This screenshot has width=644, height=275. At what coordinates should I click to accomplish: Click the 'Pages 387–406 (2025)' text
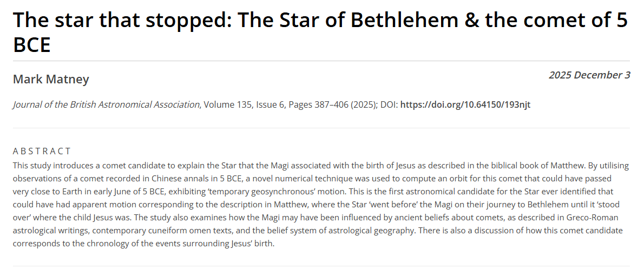click(330, 104)
